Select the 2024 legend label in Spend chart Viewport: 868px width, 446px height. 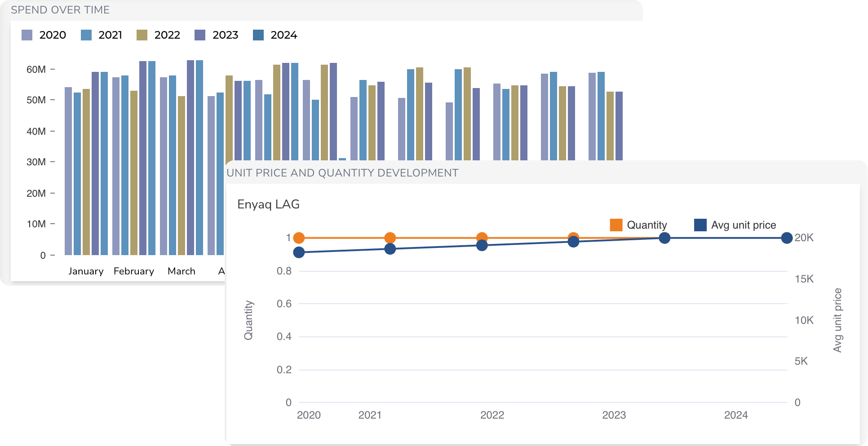284,35
